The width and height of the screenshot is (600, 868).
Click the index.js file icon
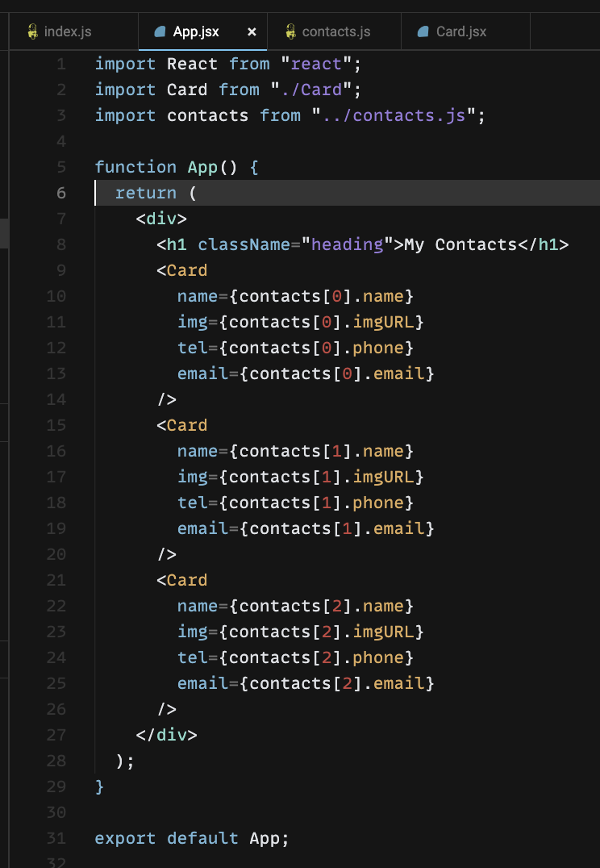pyautogui.click(x=32, y=31)
